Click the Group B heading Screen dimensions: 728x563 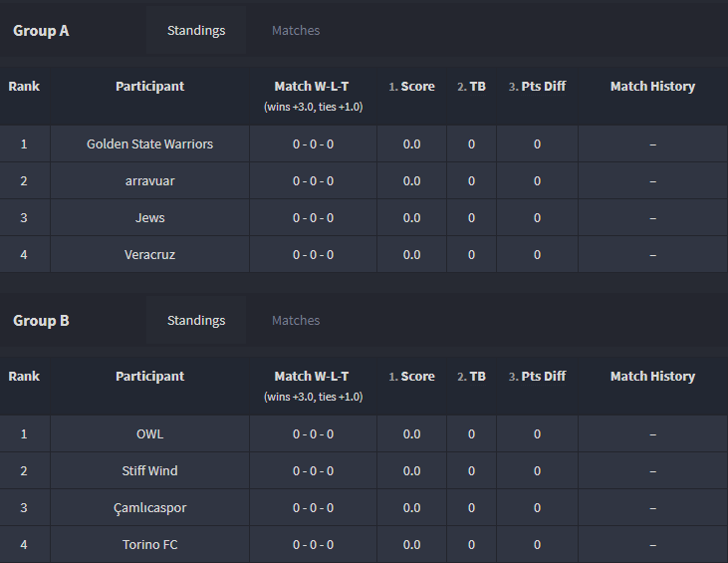[x=41, y=321]
